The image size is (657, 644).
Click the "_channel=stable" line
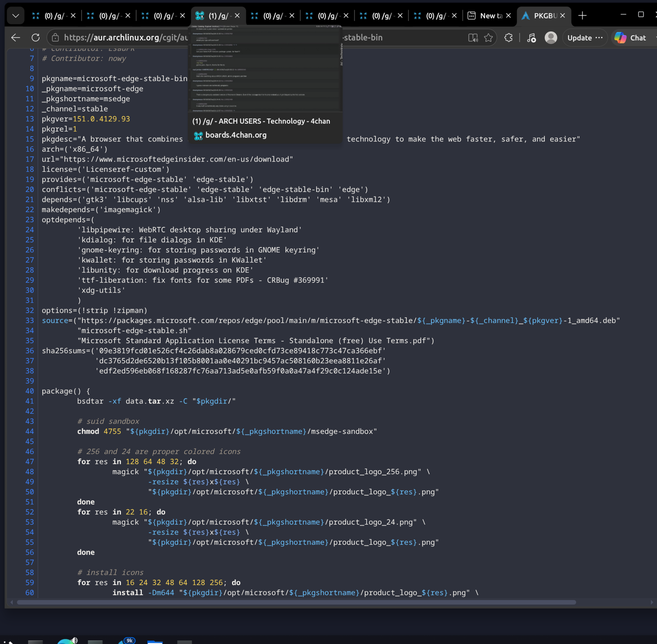(x=75, y=109)
